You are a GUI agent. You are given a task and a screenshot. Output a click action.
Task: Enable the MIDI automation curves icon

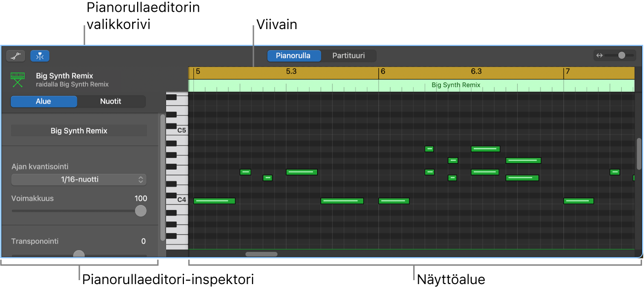(x=15, y=55)
